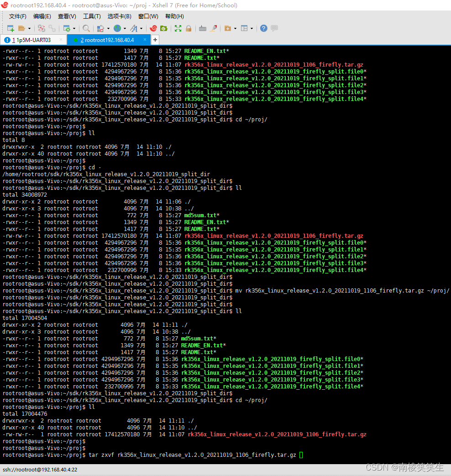Click the ssh://rootroot@192.168.40.4:22 status text
Screen dimensions: 451x476
40,470
